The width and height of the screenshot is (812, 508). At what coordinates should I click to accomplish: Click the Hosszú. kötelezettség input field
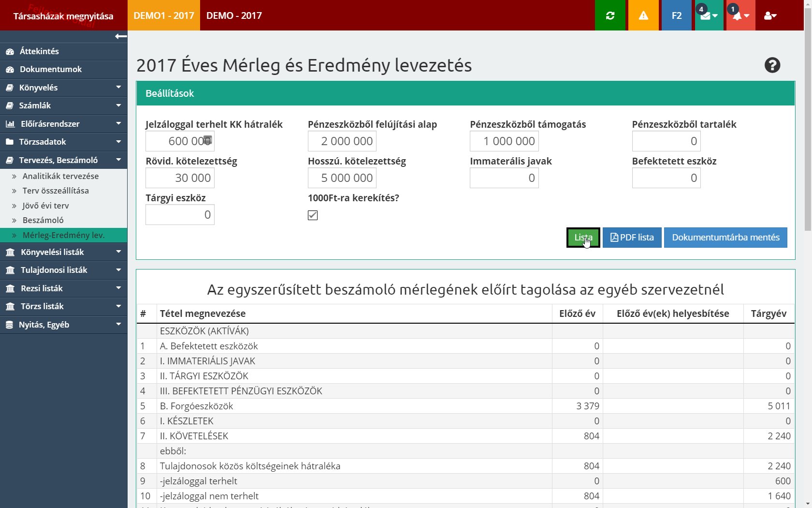[x=342, y=178]
